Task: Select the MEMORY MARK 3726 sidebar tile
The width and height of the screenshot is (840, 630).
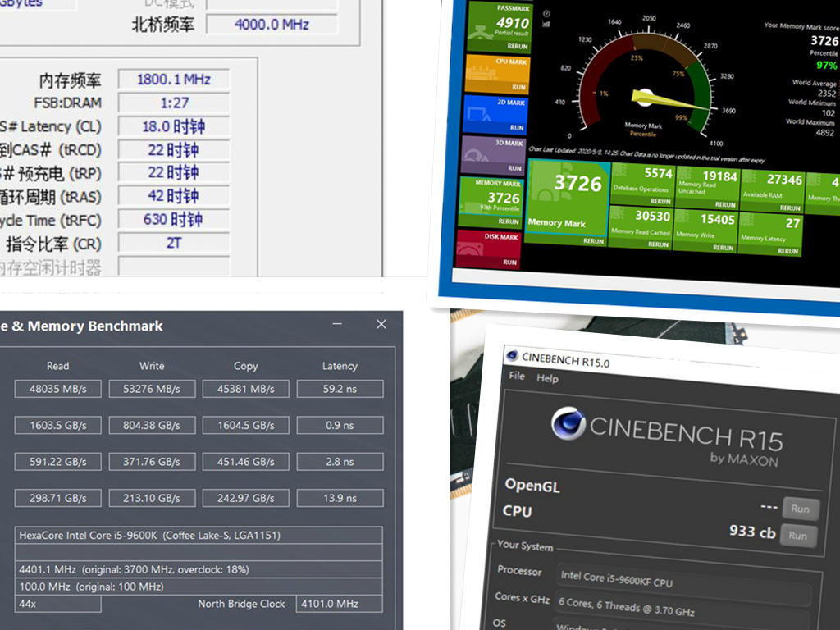Action: 492,201
